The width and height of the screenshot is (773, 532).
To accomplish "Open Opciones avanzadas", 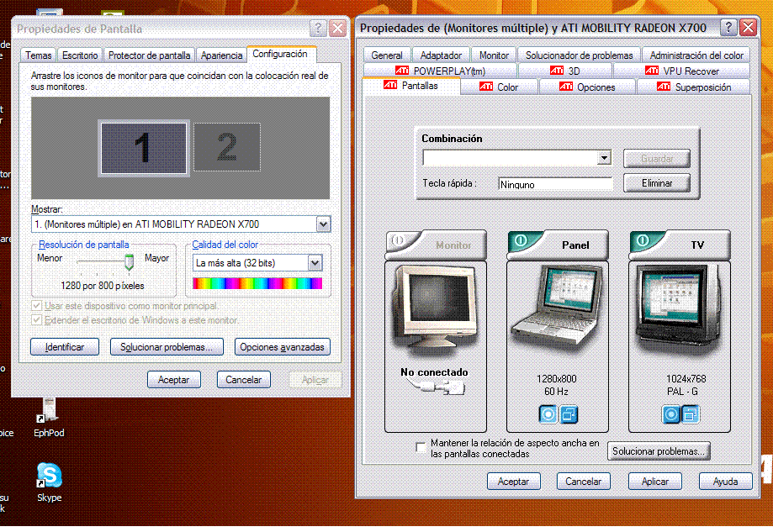I will tap(283, 347).
